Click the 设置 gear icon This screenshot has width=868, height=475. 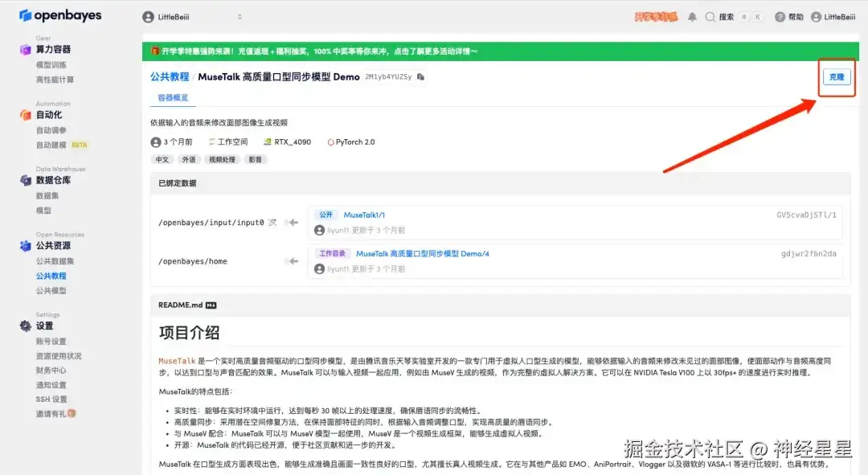coord(26,326)
